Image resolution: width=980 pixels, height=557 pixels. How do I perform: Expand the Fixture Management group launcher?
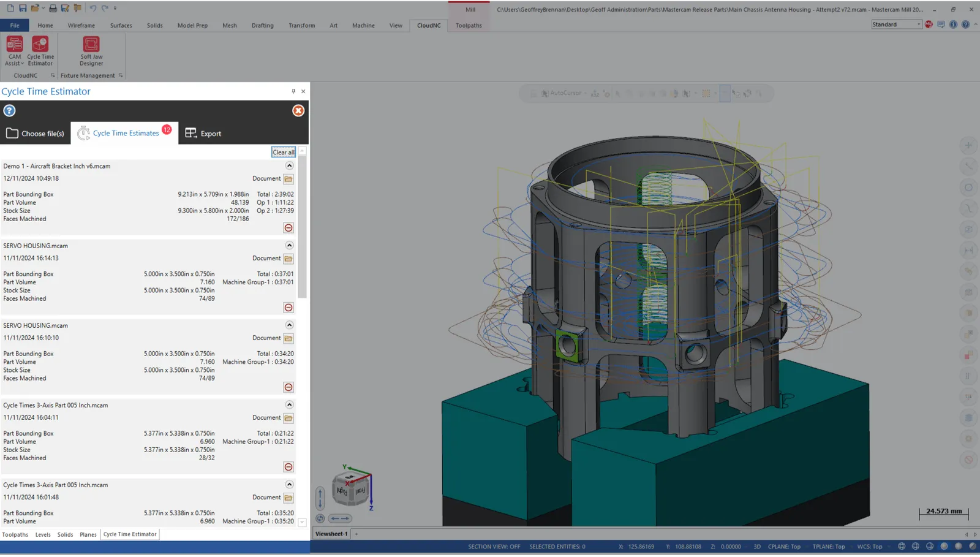pyautogui.click(x=121, y=76)
